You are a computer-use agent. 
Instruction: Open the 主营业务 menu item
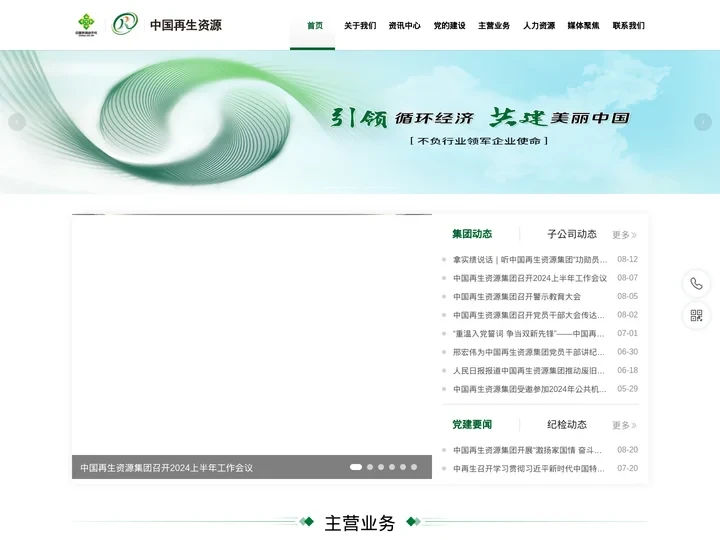click(494, 26)
